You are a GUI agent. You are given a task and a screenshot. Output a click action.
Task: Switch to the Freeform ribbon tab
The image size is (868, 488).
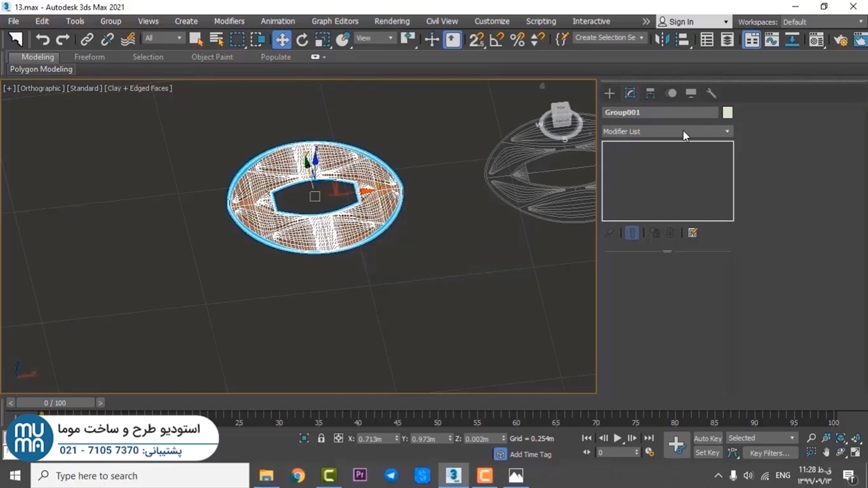90,57
